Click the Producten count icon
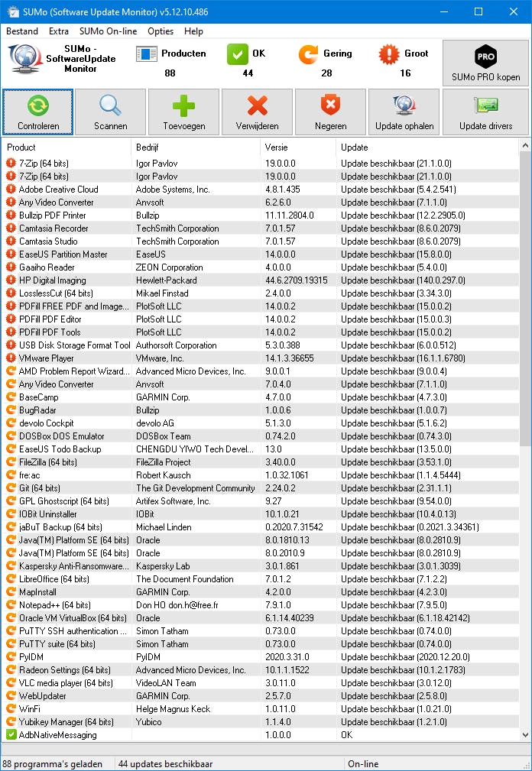Viewport: 532px width, 771px height. click(x=146, y=54)
